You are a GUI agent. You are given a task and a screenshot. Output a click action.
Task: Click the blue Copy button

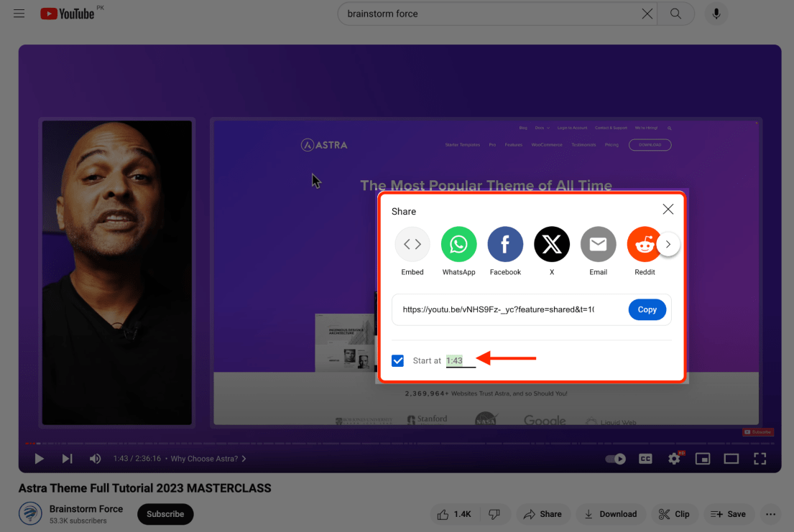coord(647,309)
